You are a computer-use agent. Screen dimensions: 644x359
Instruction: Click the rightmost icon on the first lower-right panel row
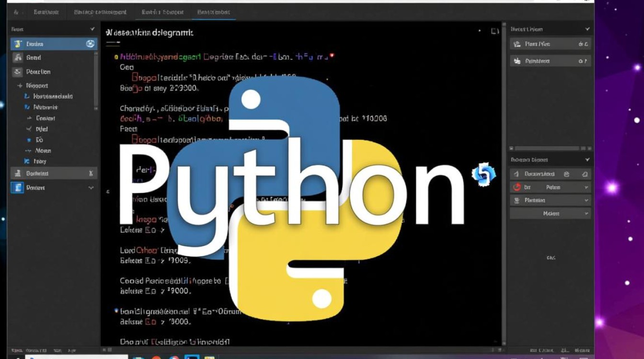pyautogui.click(x=585, y=174)
